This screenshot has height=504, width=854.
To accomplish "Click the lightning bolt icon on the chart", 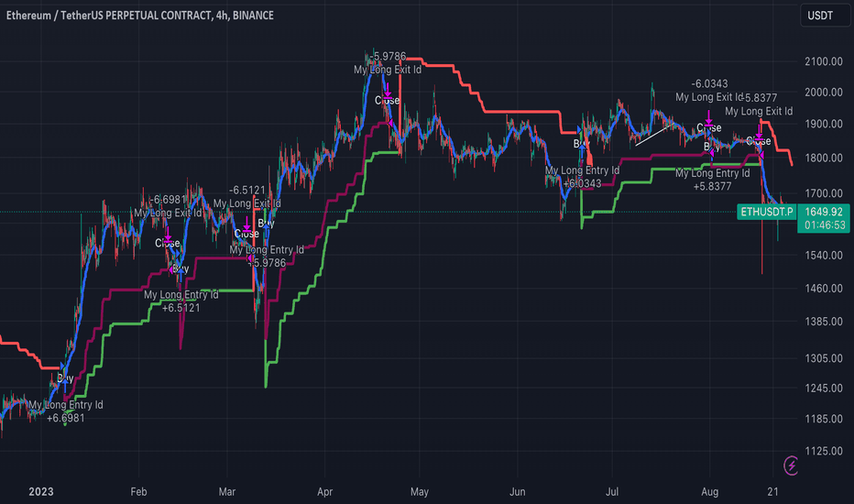I will [x=791, y=466].
